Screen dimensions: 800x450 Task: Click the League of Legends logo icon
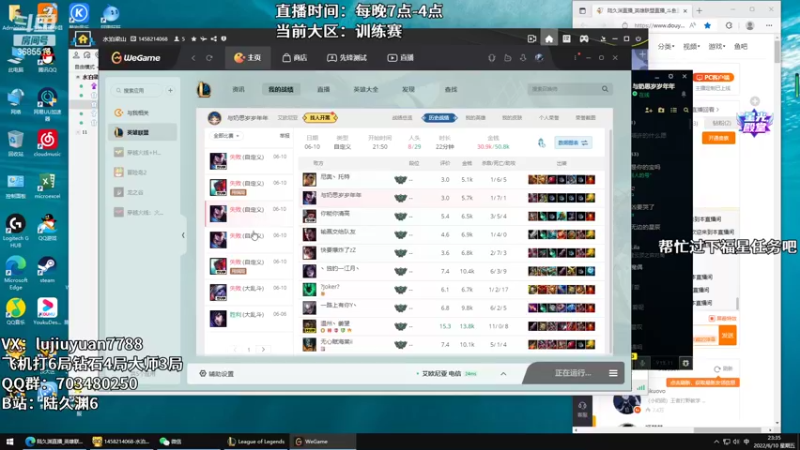(204, 89)
